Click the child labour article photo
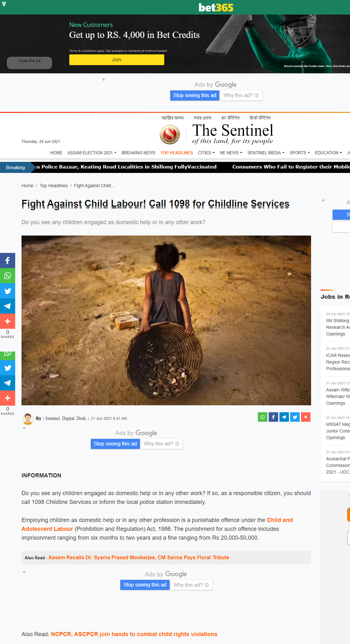Screen dimensions: 350x644 [166, 320]
